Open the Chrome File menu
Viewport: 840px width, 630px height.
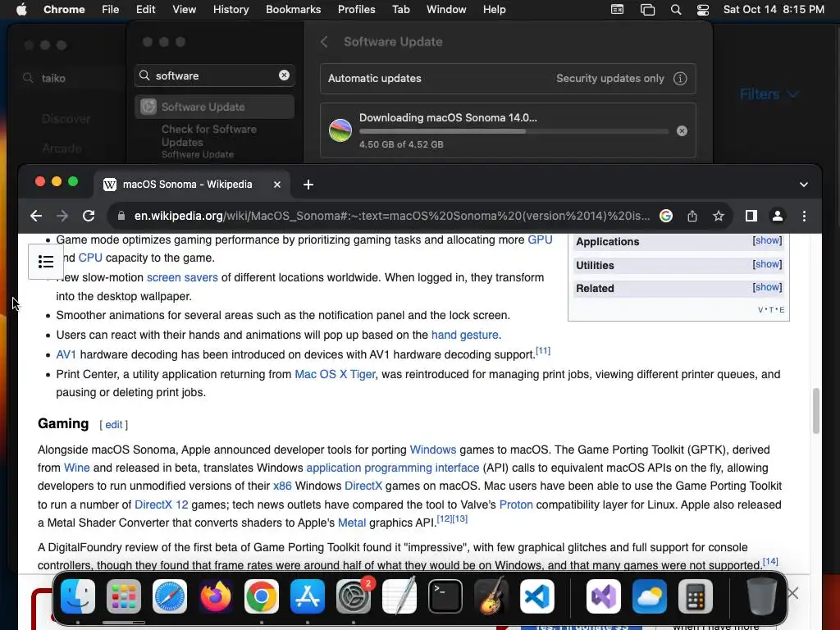(111, 10)
